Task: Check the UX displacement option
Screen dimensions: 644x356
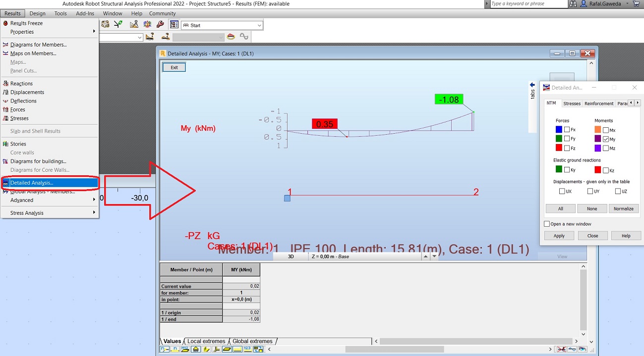Action: (x=562, y=191)
